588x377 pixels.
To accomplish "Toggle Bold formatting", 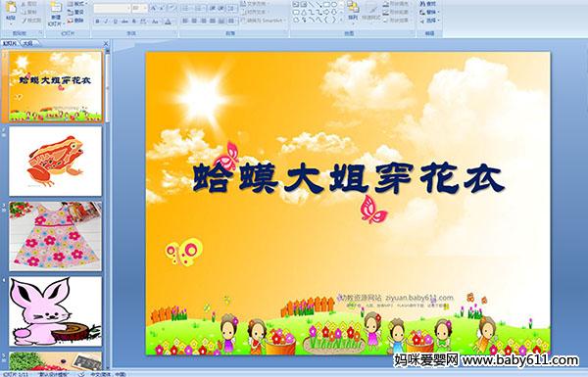I will pyautogui.click(x=97, y=22).
